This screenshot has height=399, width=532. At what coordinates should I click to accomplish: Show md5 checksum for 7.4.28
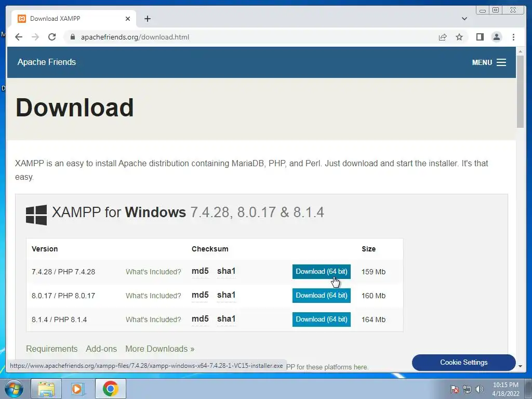click(200, 271)
